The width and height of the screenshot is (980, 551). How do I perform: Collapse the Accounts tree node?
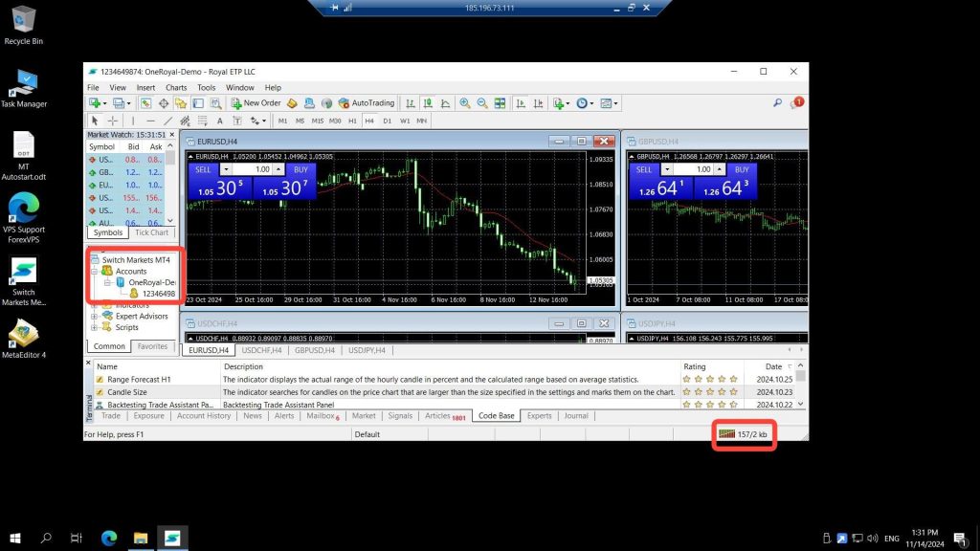pyautogui.click(x=95, y=271)
